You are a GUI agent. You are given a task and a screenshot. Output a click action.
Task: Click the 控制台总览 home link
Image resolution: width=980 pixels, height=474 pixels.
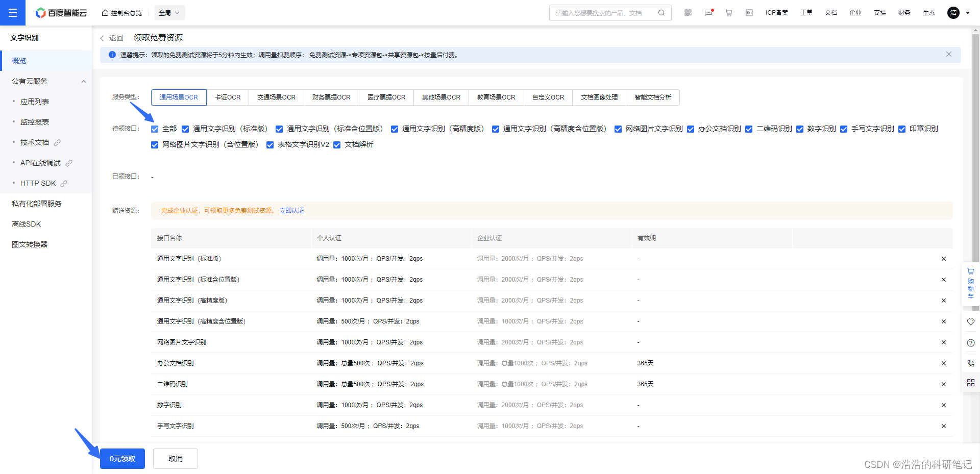point(122,13)
